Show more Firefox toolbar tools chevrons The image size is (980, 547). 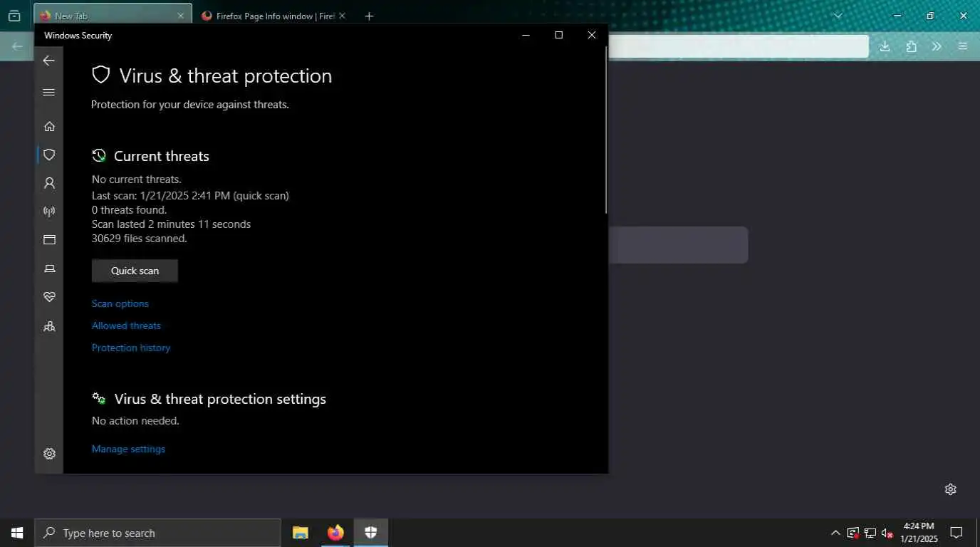[937, 46]
